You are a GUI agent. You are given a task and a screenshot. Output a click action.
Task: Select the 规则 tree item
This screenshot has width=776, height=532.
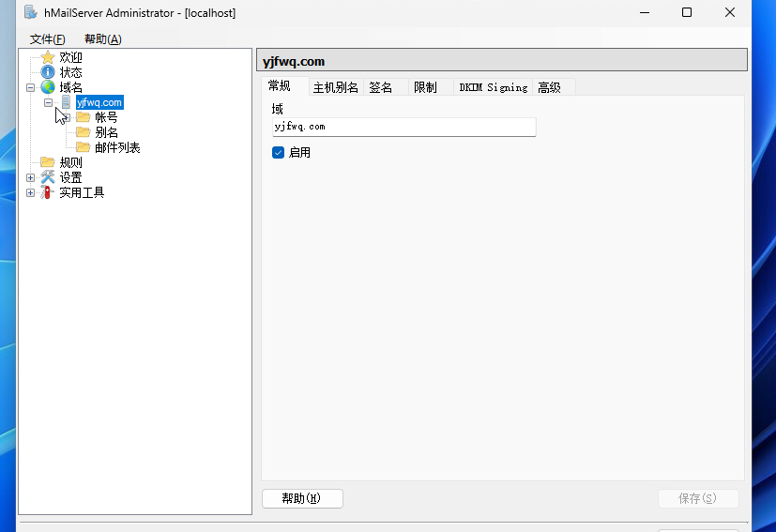pos(70,162)
